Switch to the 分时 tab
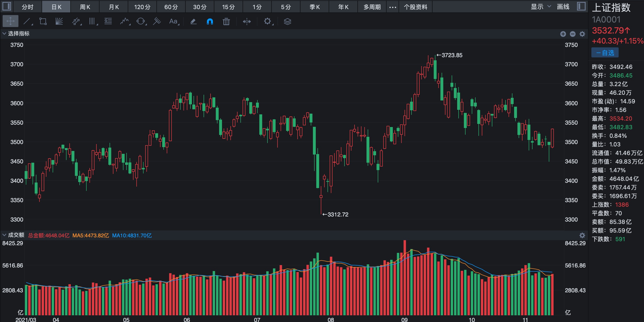644x322 pixels. [28, 7]
